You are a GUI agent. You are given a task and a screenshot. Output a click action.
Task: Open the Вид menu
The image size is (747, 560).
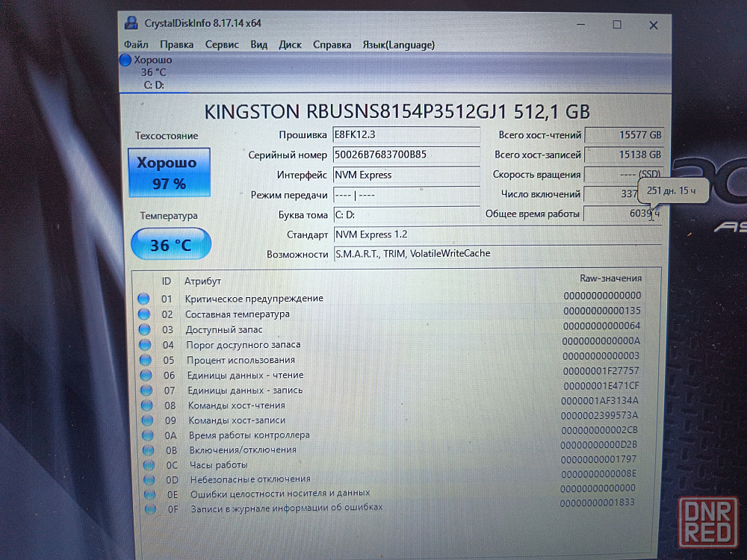point(258,45)
